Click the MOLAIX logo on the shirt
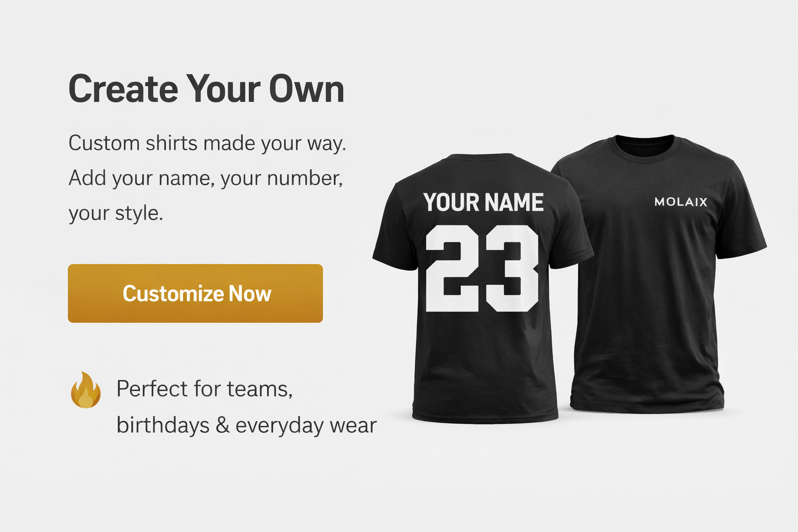 (681, 202)
